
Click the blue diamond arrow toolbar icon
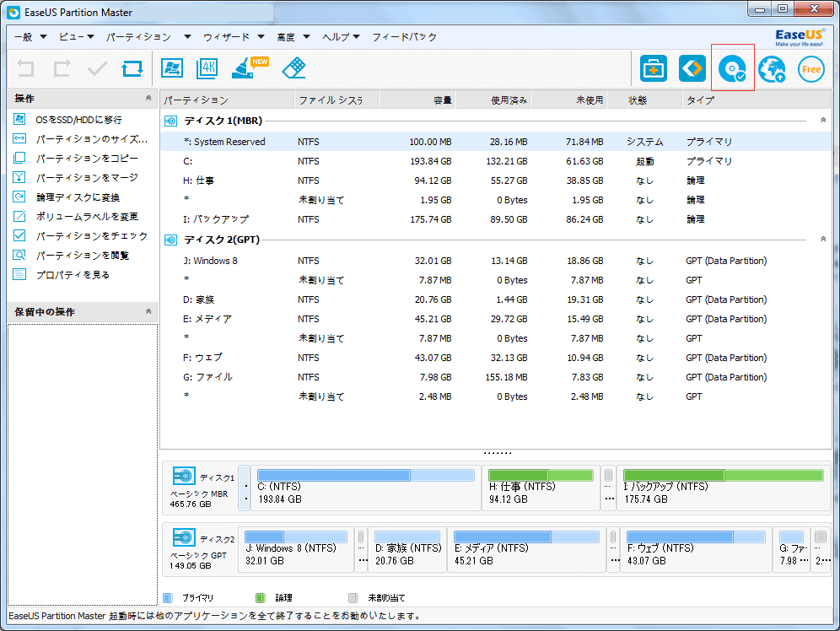pyautogui.click(x=692, y=68)
